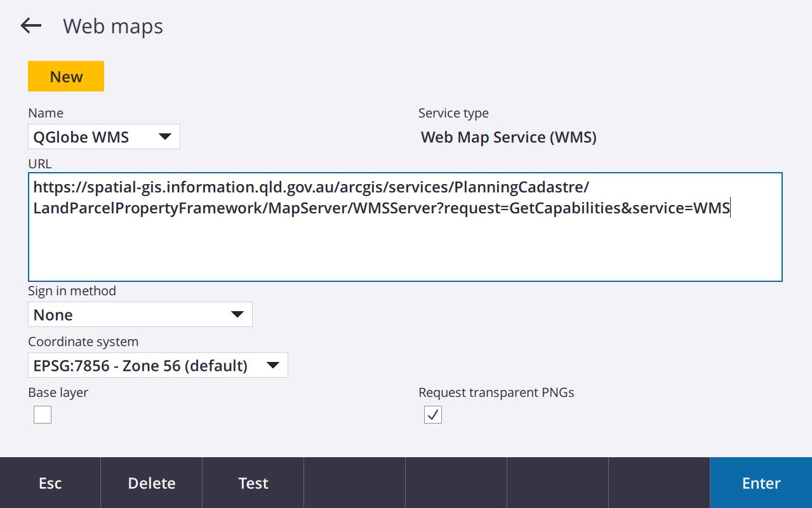Click the Service type label
Screen dimensions: 812x508
coord(453,113)
